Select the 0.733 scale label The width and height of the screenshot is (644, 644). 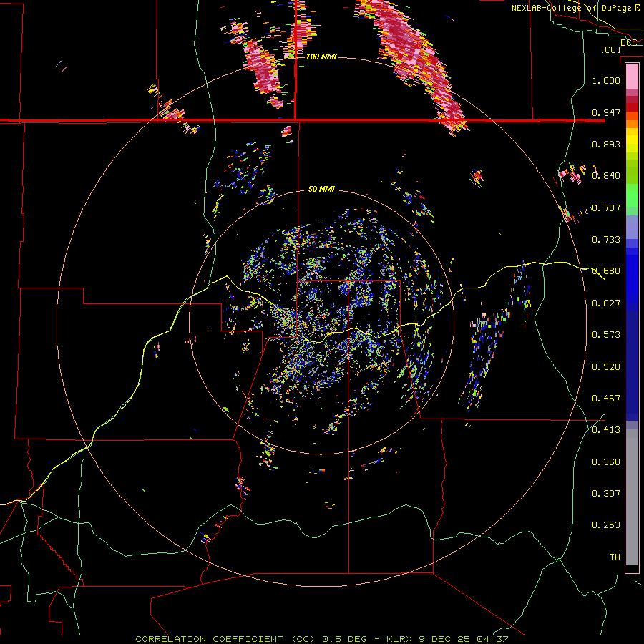[606, 240]
